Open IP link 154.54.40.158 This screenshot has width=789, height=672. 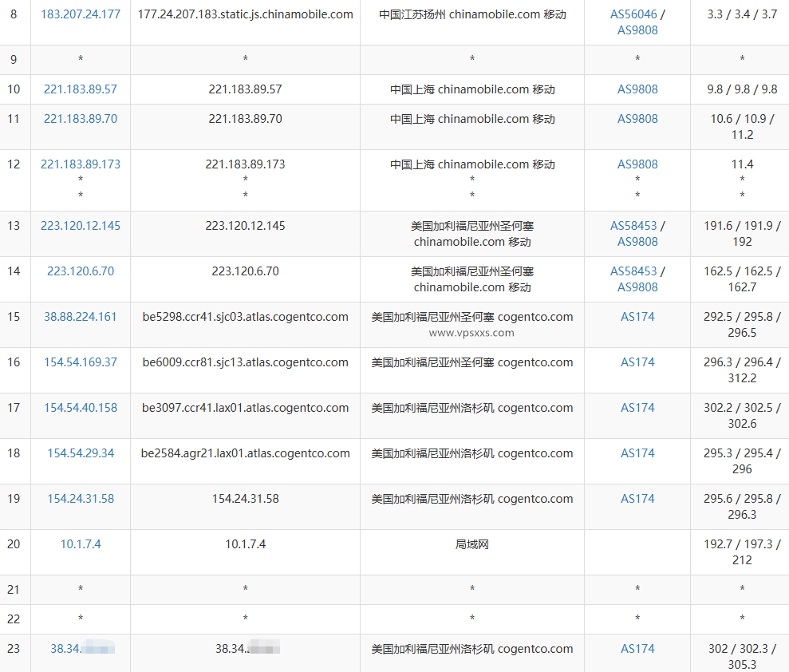pos(81,408)
